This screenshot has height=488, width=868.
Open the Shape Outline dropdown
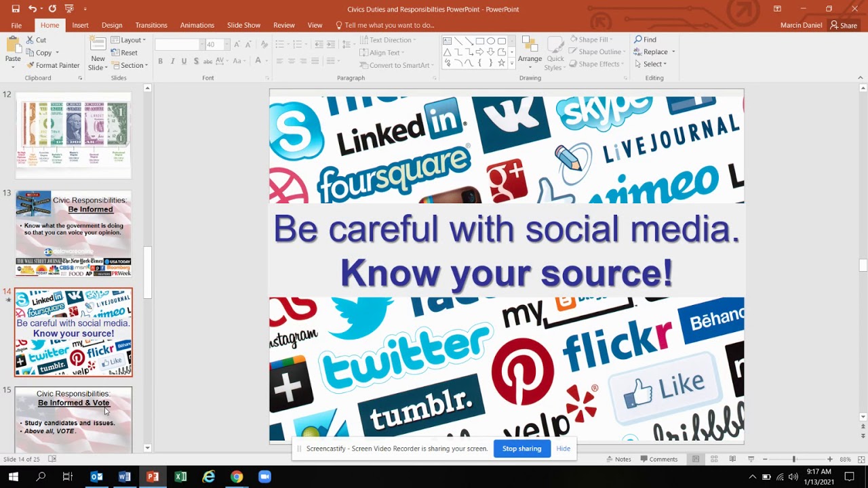click(x=598, y=52)
